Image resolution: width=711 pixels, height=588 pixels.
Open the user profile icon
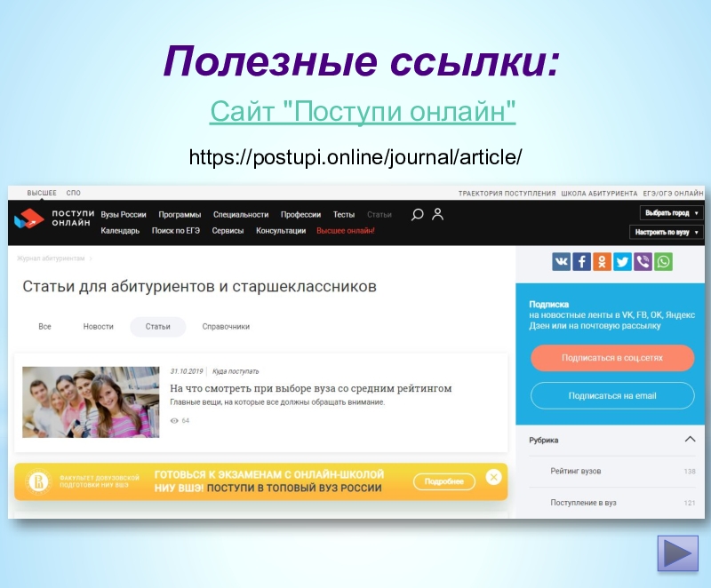point(437,214)
